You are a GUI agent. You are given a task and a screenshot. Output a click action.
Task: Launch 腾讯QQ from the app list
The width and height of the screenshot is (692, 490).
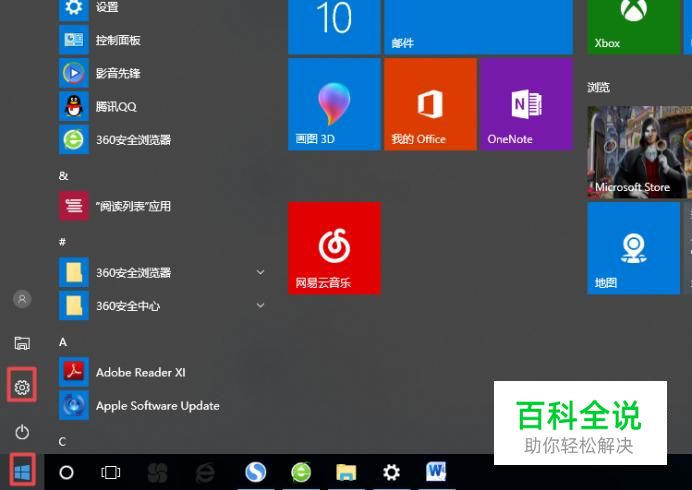163,106
